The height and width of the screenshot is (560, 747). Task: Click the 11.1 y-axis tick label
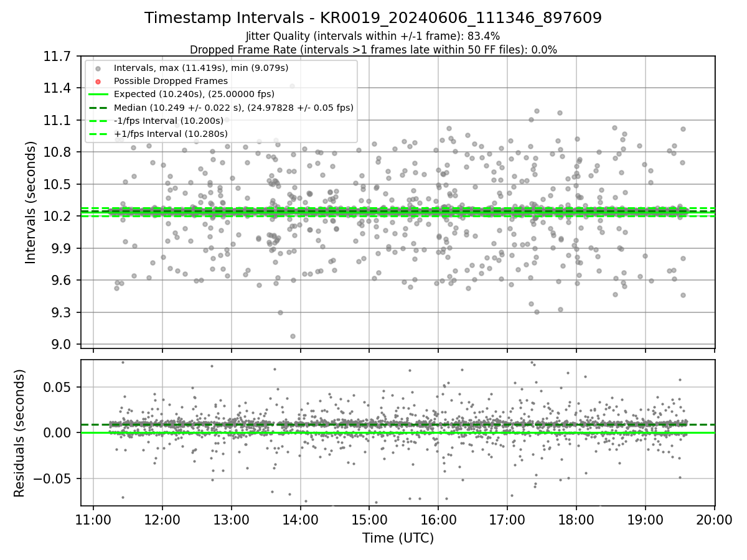(x=57, y=120)
